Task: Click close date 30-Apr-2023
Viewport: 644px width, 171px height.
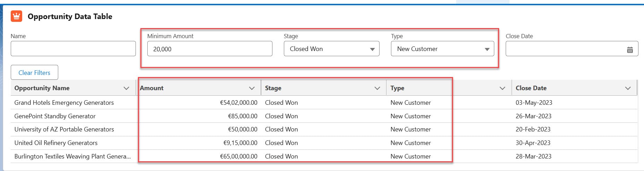Action: point(533,143)
